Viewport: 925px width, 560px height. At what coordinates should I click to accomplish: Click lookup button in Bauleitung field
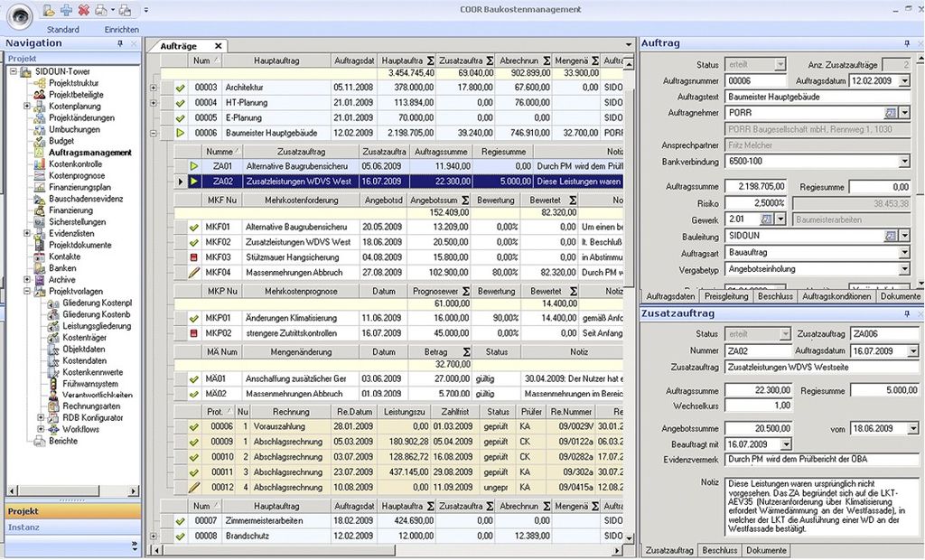click(891, 236)
